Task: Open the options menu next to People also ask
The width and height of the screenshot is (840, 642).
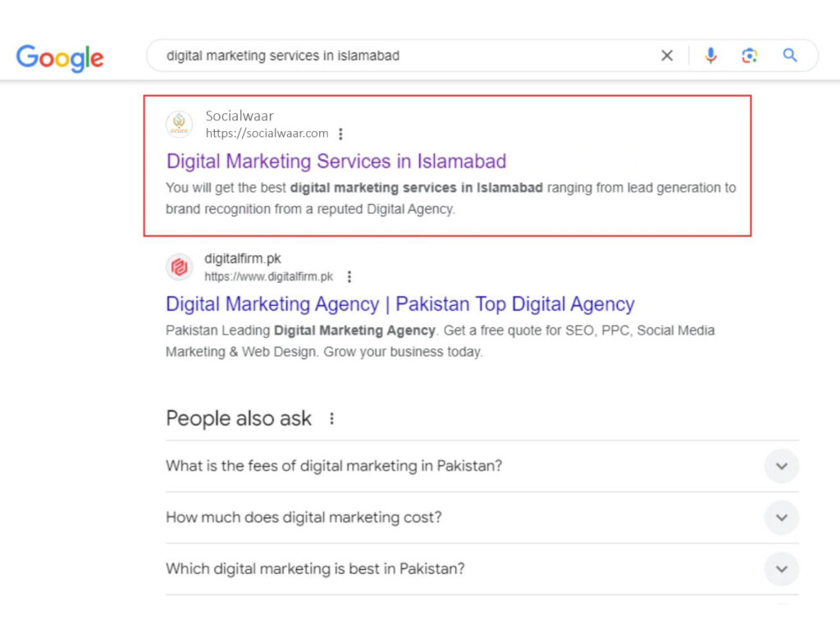Action: pos(331,418)
